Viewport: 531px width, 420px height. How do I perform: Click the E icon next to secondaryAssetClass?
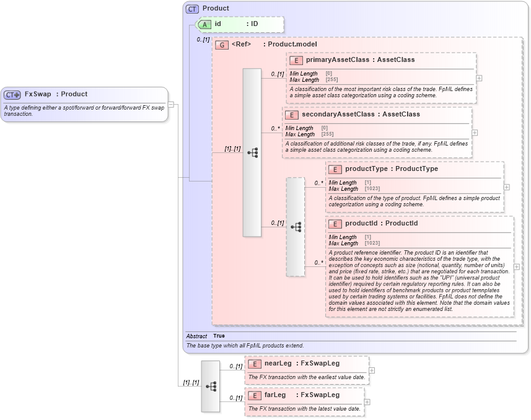291,115
